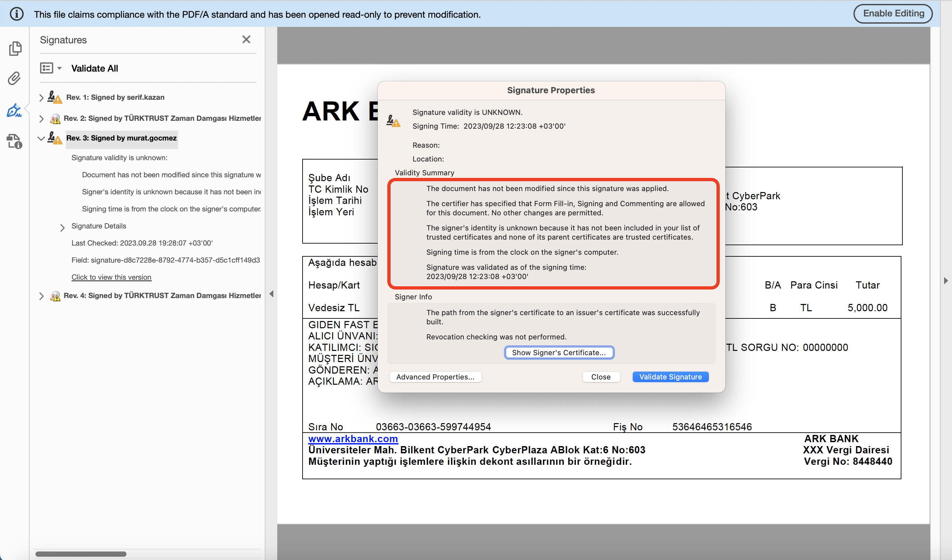
Task: Click the 'Click to view this version' link
Action: (x=111, y=277)
